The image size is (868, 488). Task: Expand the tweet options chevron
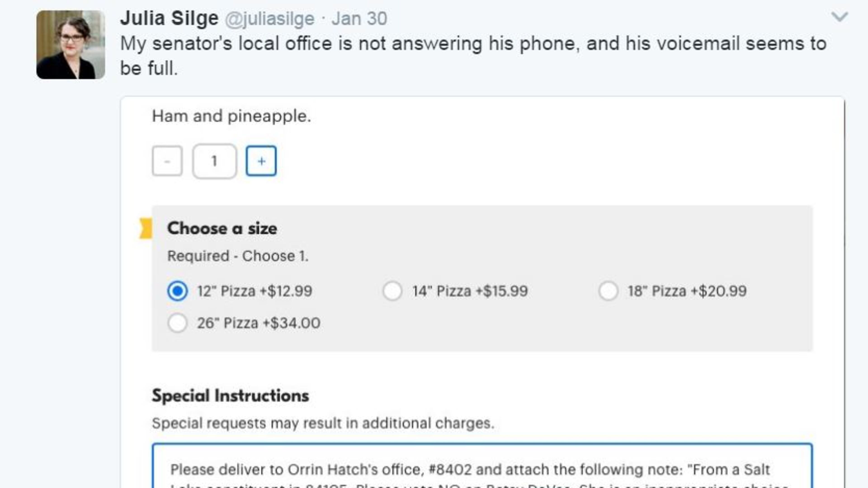click(839, 17)
